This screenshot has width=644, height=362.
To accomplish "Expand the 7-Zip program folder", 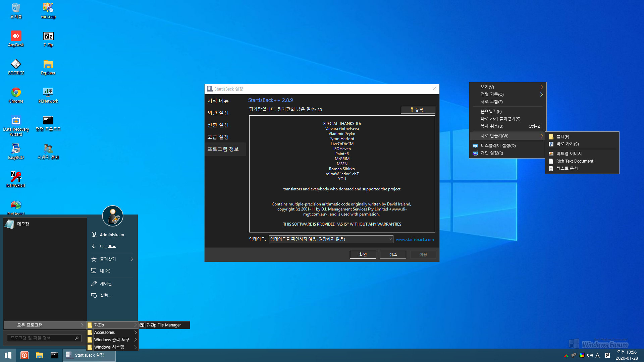I will click(x=112, y=325).
